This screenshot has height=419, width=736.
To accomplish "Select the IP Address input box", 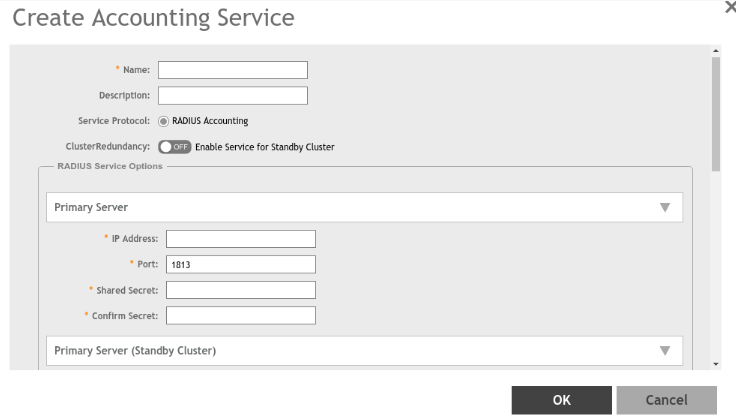I will click(241, 238).
